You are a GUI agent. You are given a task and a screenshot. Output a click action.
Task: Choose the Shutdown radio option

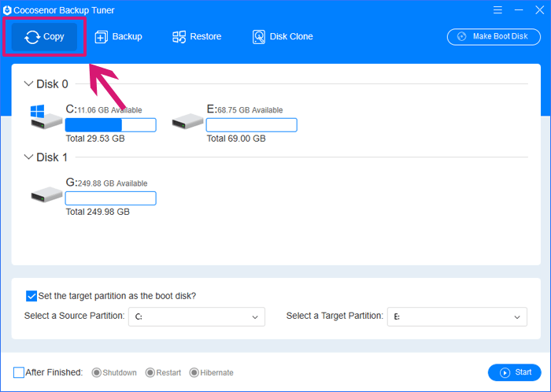(96, 372)
